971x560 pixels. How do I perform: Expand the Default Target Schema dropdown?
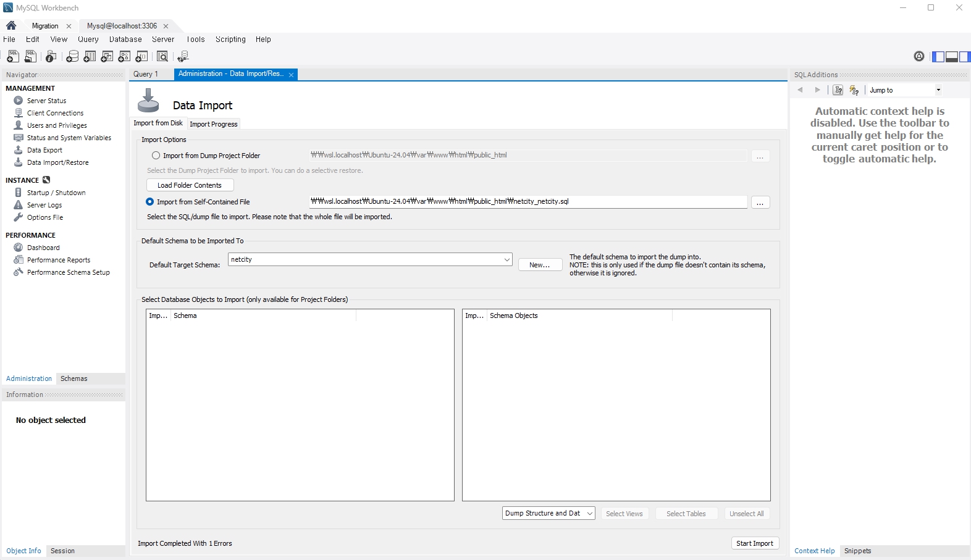point(507,260)
